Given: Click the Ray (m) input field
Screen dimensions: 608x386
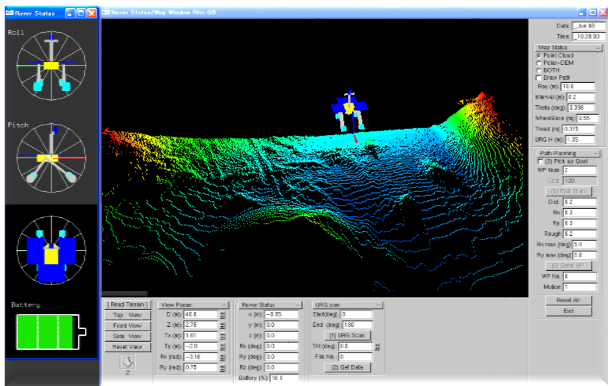Looking at the screenshot, I should tap(578, 87).
